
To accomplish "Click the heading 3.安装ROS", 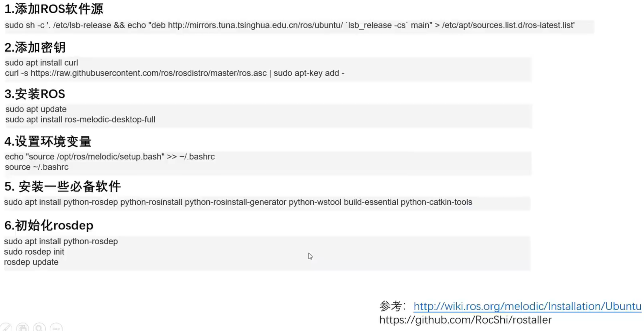I will pyautogui.click(x=35, y=94).
